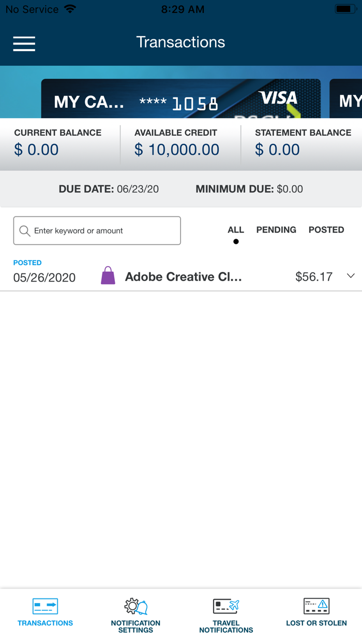
Task: Expand the Adobe Creative Cloud transaction chevron
Action: click(x=351, y=276)
